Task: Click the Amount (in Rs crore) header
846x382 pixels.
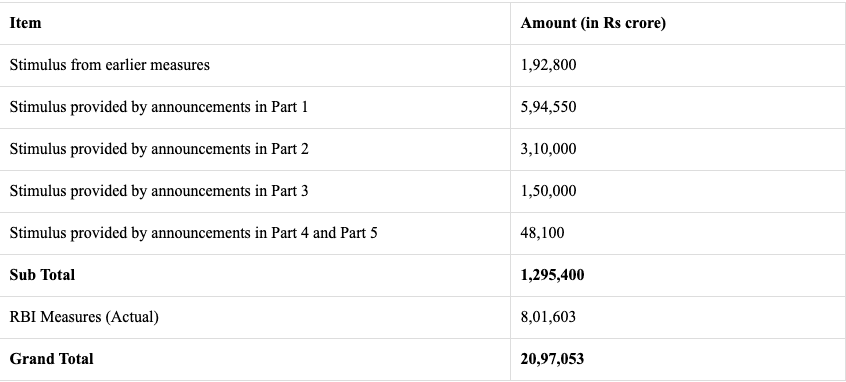Action: 593,23
